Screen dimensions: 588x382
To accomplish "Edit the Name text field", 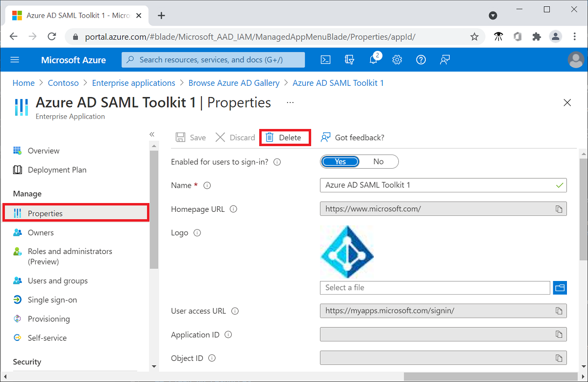I will point(443,185).
